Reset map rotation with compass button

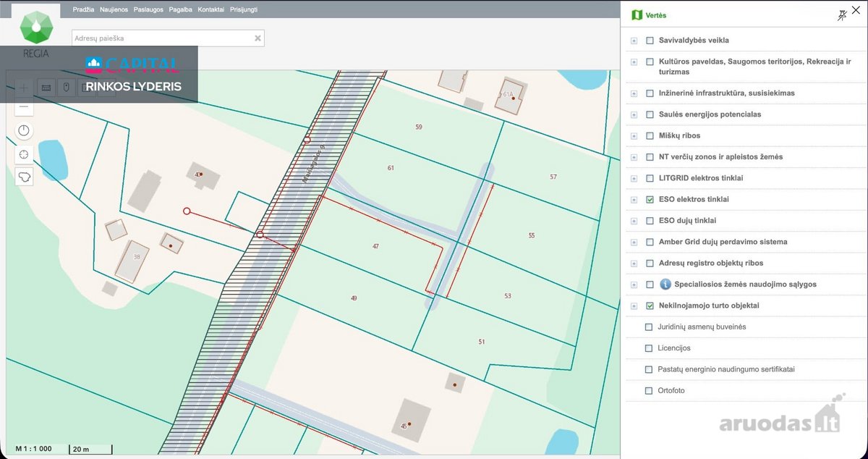pos(24,131)
